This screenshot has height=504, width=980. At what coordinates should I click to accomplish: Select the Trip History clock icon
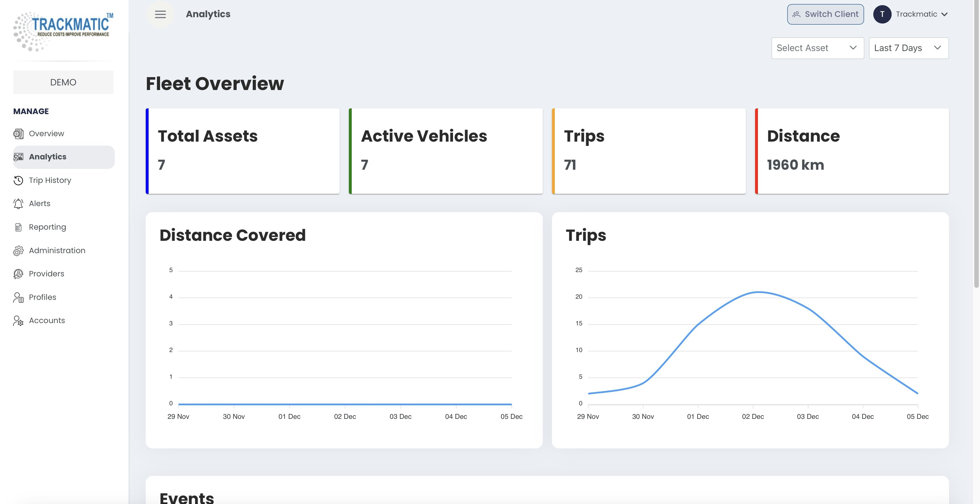coord(18,181)
